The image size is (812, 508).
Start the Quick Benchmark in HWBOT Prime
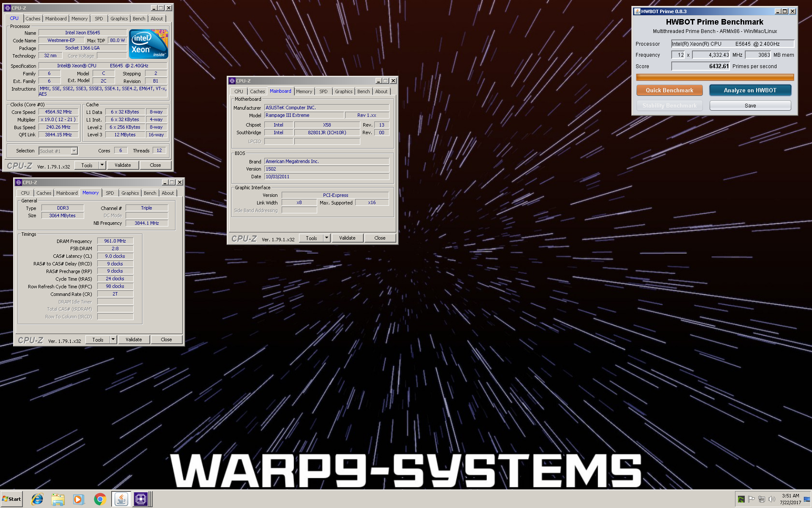point(669,90)
